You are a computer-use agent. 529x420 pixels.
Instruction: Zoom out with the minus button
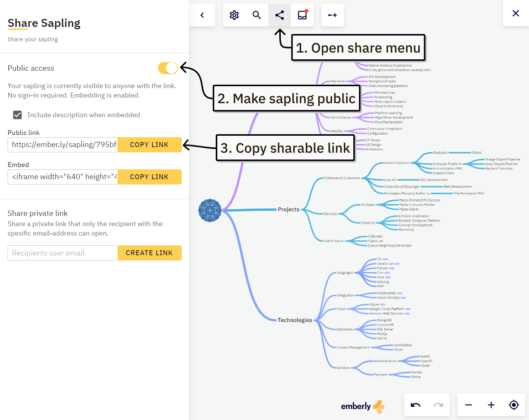point(469,405)
